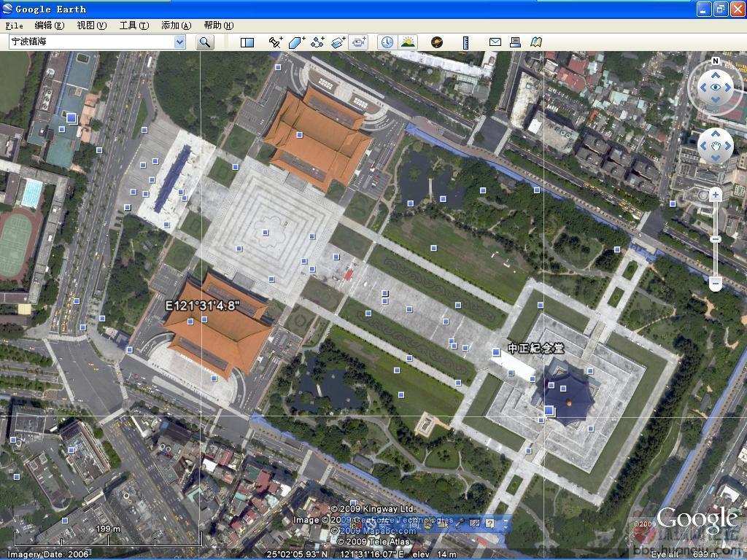Screen dimensions: 747x560
Task: Select the Add Path tool
Action: 317,42
